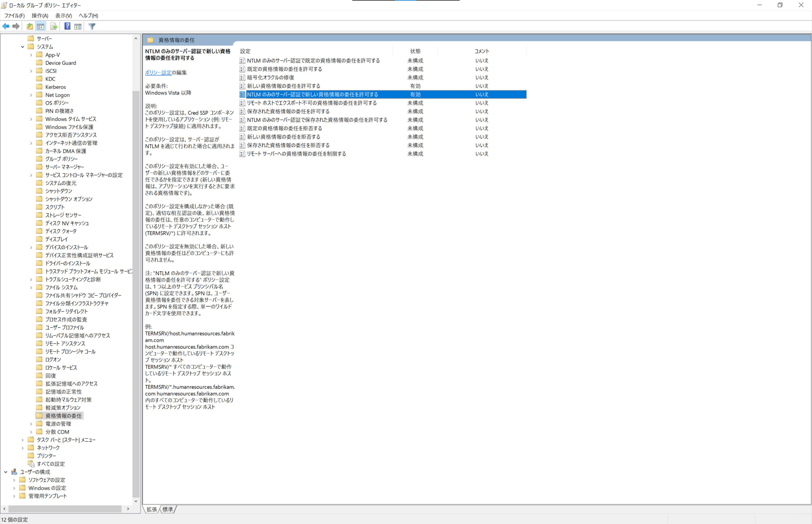The image size is (812, 524).
Task: Click policy icon for リモート サーバーへの資格情報の委任を制限する
Action: point(242,154)
